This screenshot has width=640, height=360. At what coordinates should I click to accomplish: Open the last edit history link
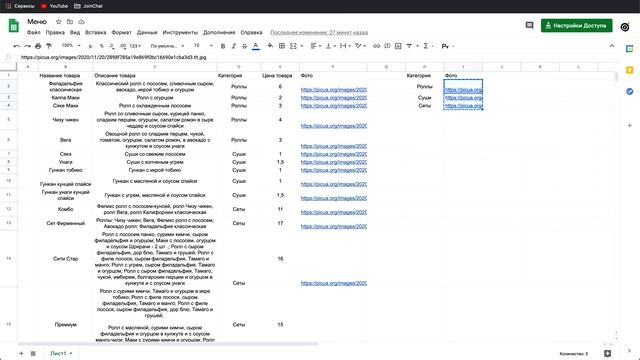pyautogui.click(x=319, y=32)
